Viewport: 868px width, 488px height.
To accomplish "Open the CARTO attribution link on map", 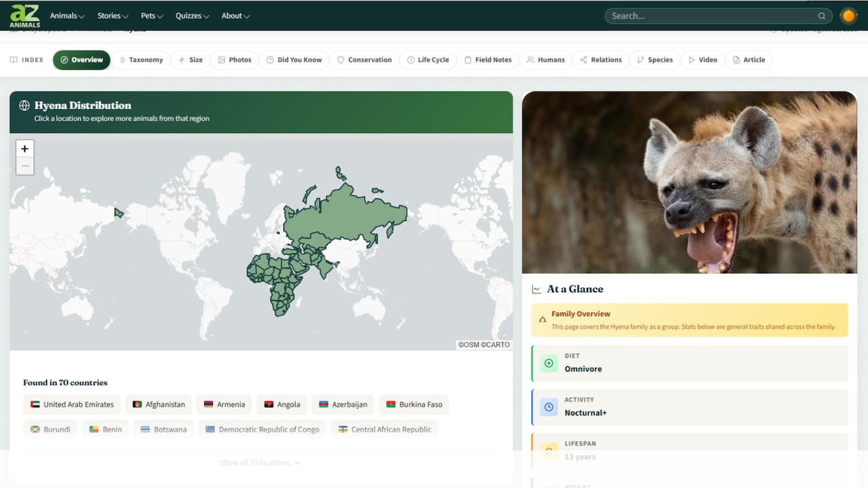I will tap(496, 345).
